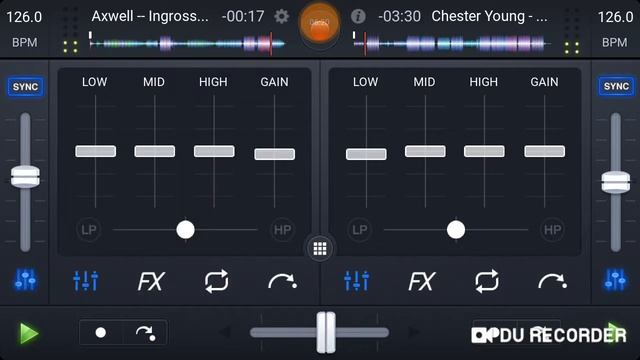Screen dimensions: 640x360
Task: Open right deck cue points tab
Action: click(553, 281)
